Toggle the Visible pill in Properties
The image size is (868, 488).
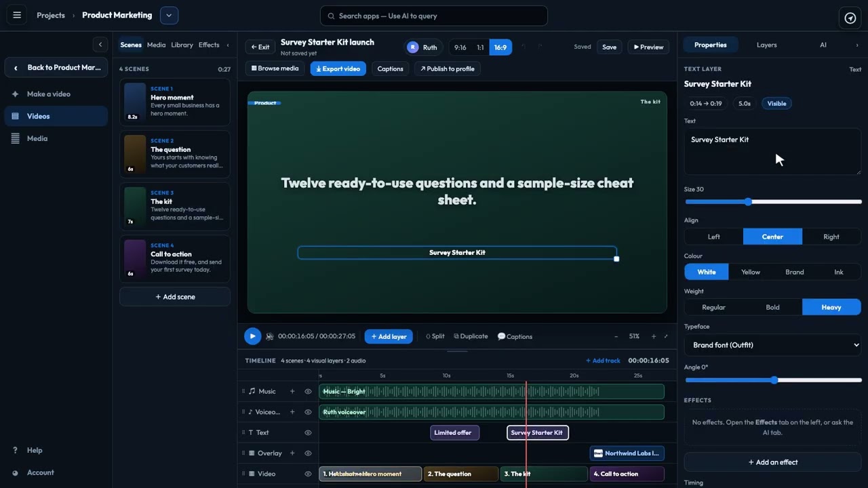776,104
